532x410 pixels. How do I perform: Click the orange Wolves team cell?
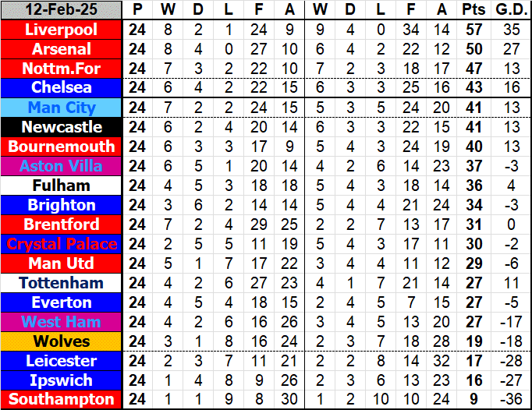click(62, 341)
